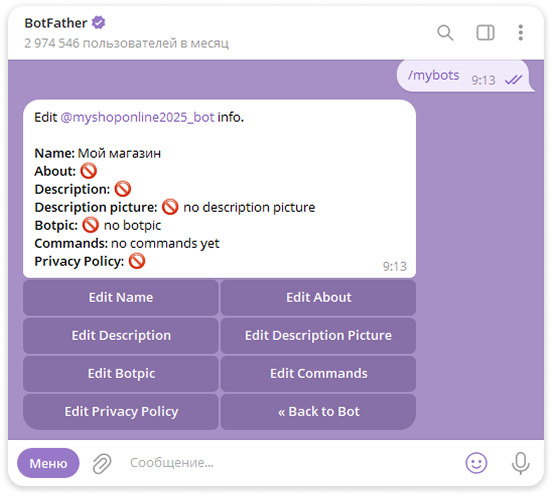
Task: Open the three-dot more options menu
Action: pyautogui.click(x=520, y=33)
